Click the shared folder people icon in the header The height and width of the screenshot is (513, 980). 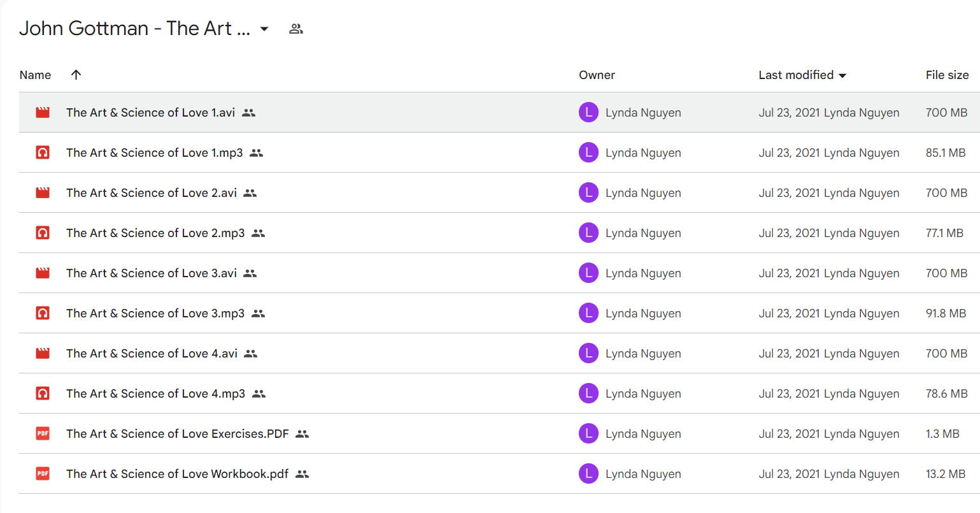click(x=296, y=29)
